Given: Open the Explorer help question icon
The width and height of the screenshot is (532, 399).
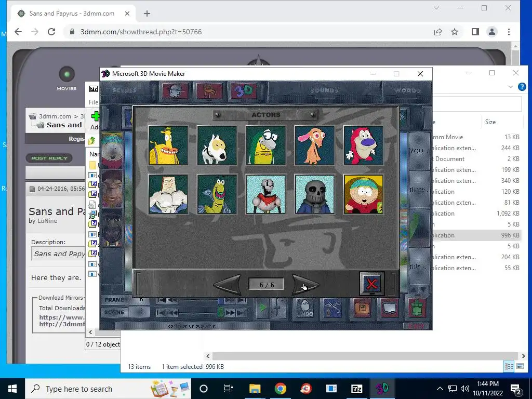Looking at the screenshot, I should 522,87.
